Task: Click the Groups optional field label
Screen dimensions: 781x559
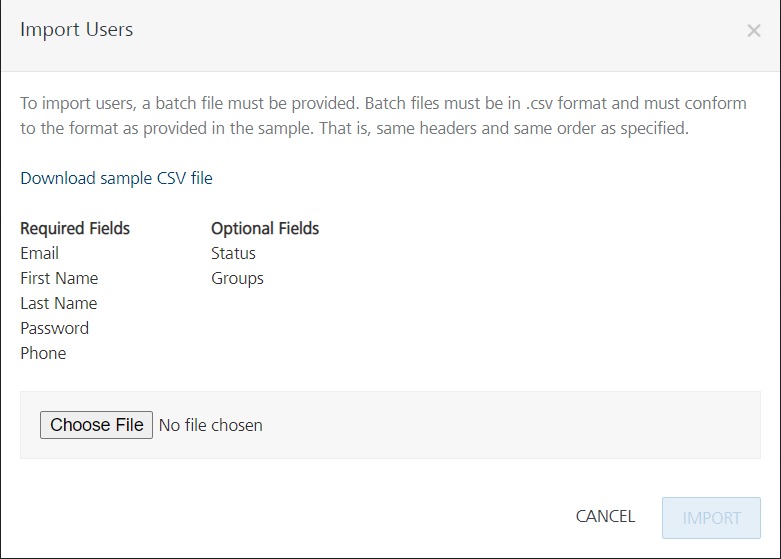Action: pyautogui.click(x=237, y=279)
